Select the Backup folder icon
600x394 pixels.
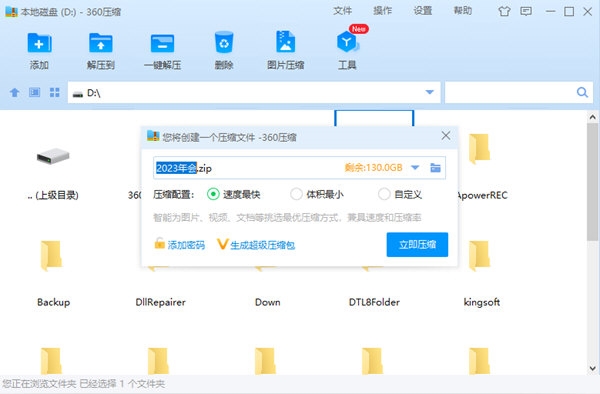click(x=51, y=256)
